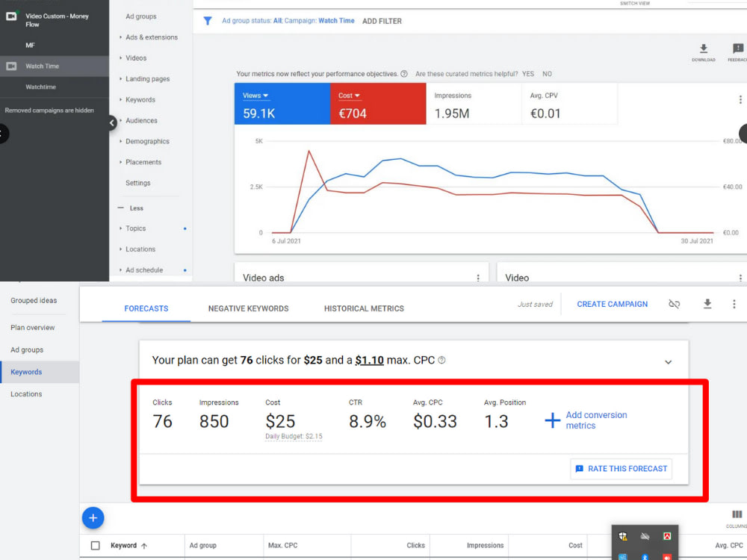Open Settings in the campaign navigation
Screen dimensions: 747x560
pos(137,183)
